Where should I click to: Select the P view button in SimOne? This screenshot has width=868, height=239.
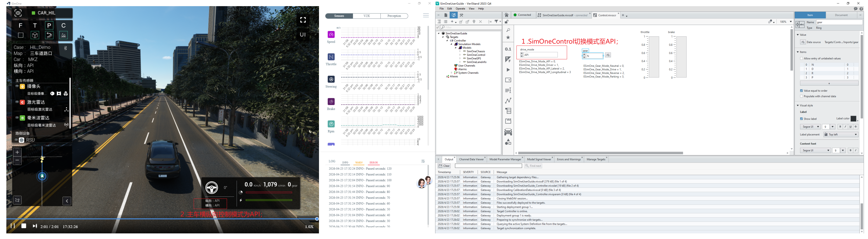(49, 25)
